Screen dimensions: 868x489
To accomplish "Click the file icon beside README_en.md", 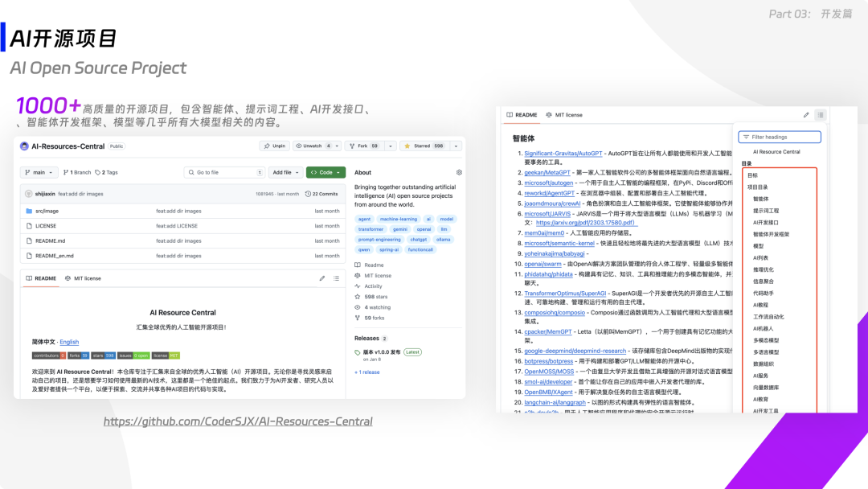I will 29,256.
